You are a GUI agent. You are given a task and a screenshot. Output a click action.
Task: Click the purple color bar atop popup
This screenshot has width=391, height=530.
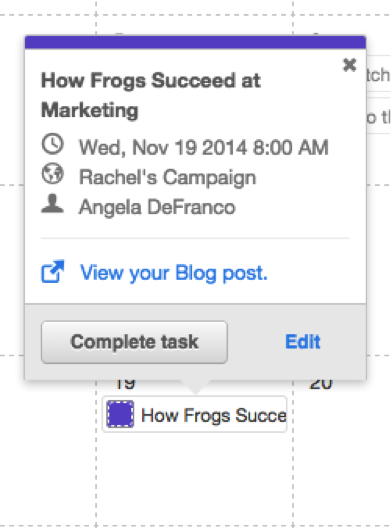tap(195, 42)
